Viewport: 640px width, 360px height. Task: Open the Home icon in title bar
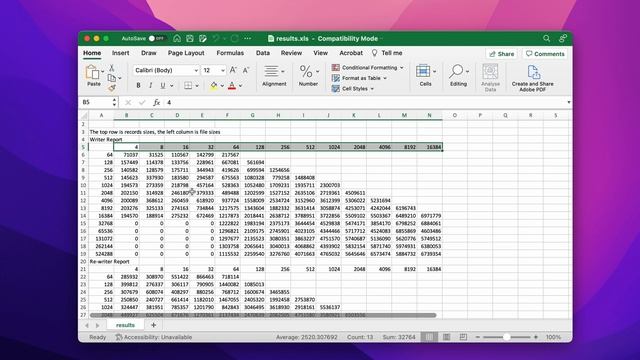point(177,38)
